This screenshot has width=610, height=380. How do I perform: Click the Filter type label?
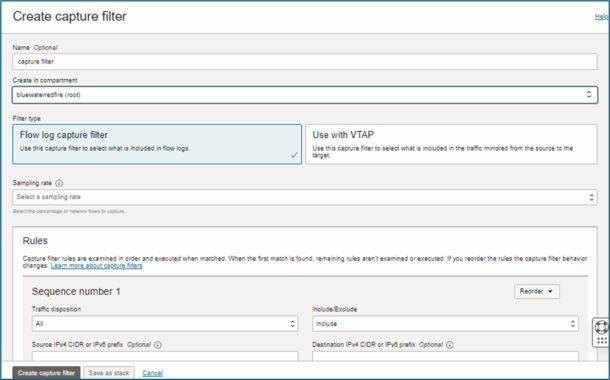point(26,118)
